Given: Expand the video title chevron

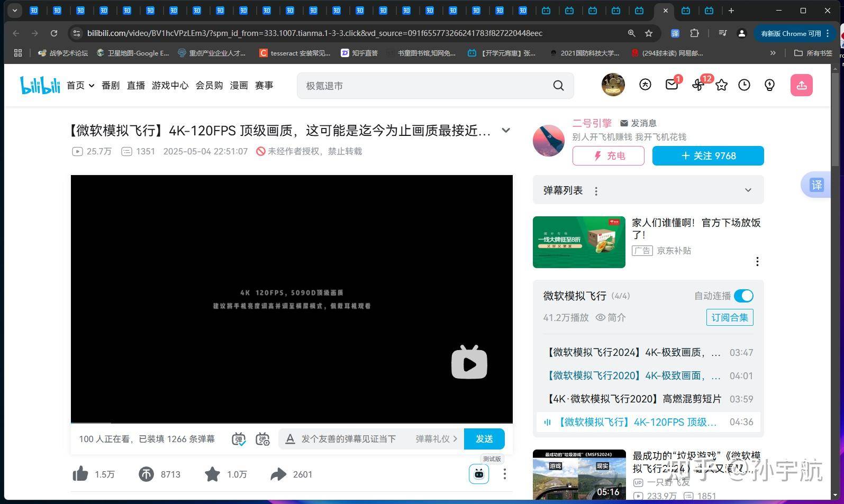Looking at the screenshot, I should coord(506,130).
